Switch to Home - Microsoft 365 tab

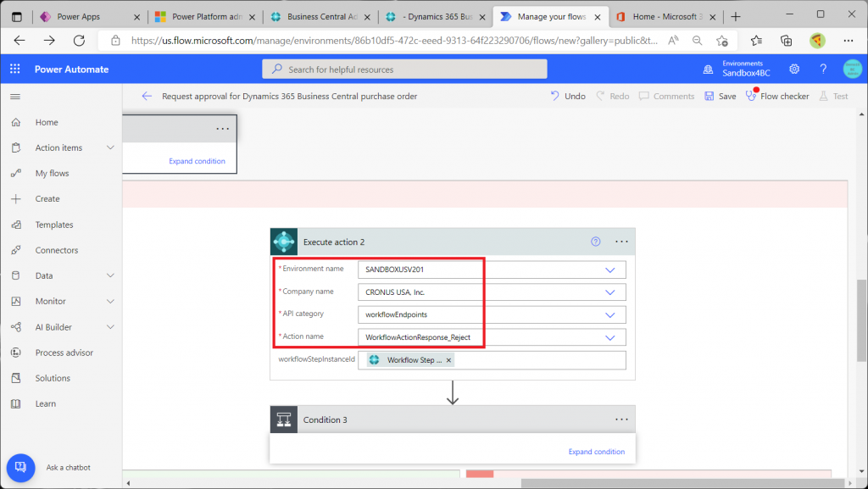[666, 17]
